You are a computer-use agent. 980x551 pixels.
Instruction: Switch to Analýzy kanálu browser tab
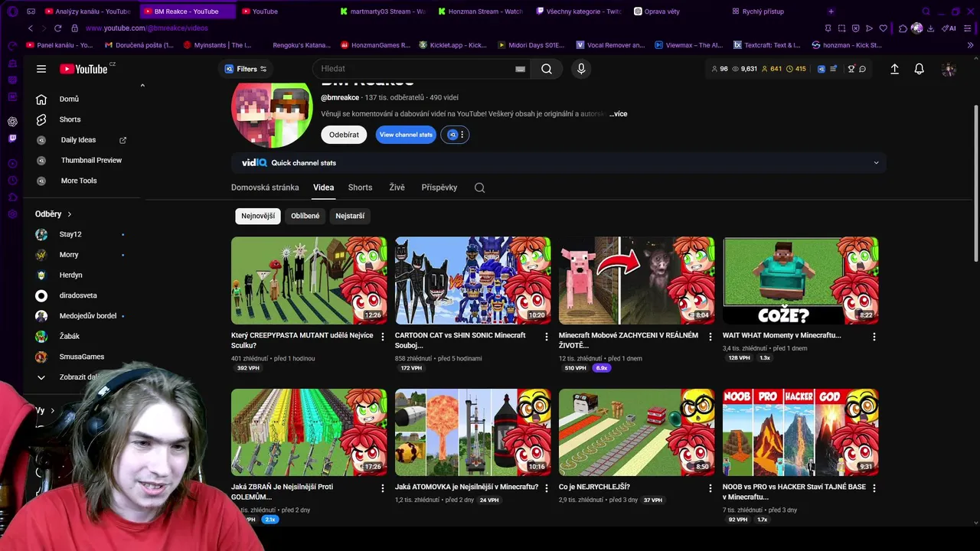pyautogui.click(x=87, y=11)
